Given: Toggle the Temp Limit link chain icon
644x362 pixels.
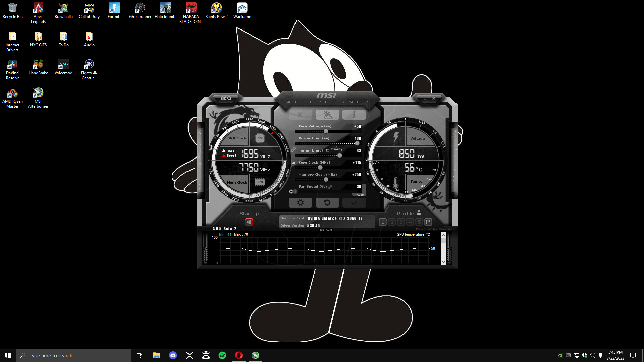Looking at the screenshot, I should [x=293, y=150].
